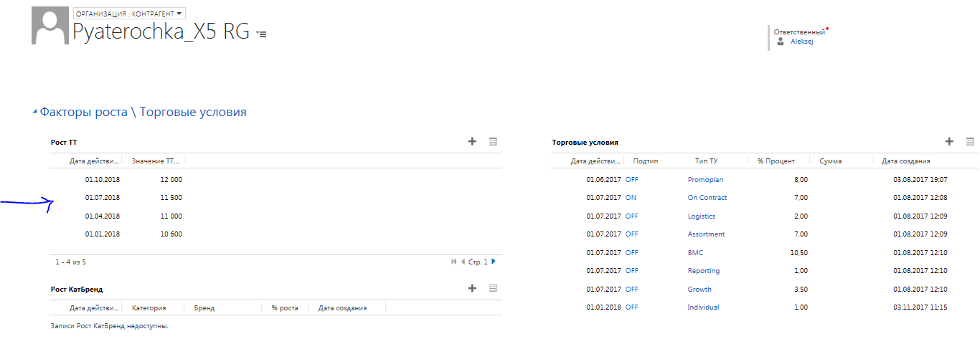Click the account avatar picture
The image size is (980, 344).
click(x=50, y=26)
